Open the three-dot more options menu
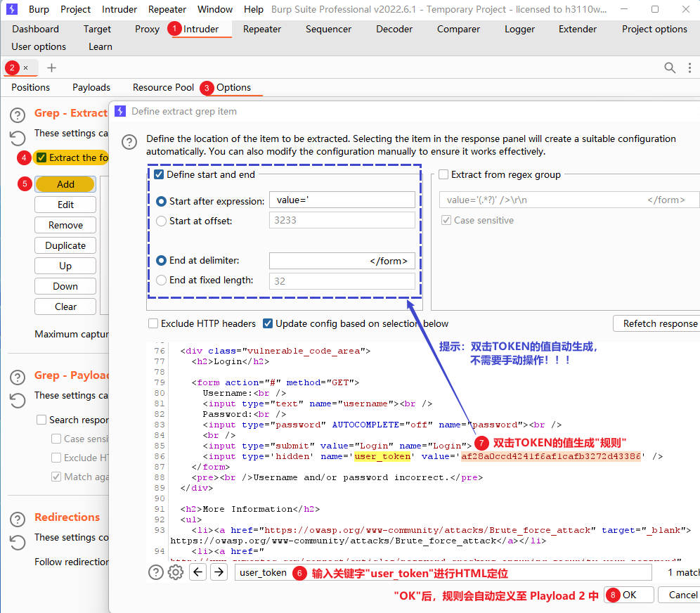The height and width of the screenshot is (613, 700). tap(689, 68)
